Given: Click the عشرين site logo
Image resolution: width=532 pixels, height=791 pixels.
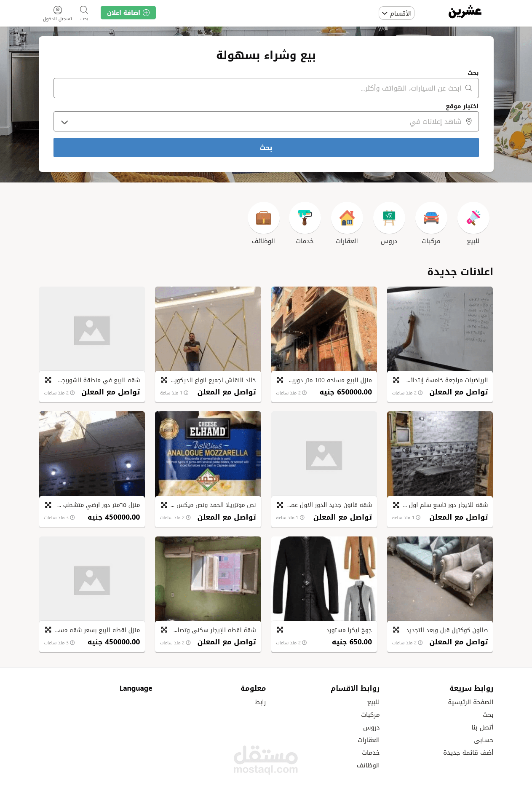Looking at the screenshot, I should [x=465, y=12].
